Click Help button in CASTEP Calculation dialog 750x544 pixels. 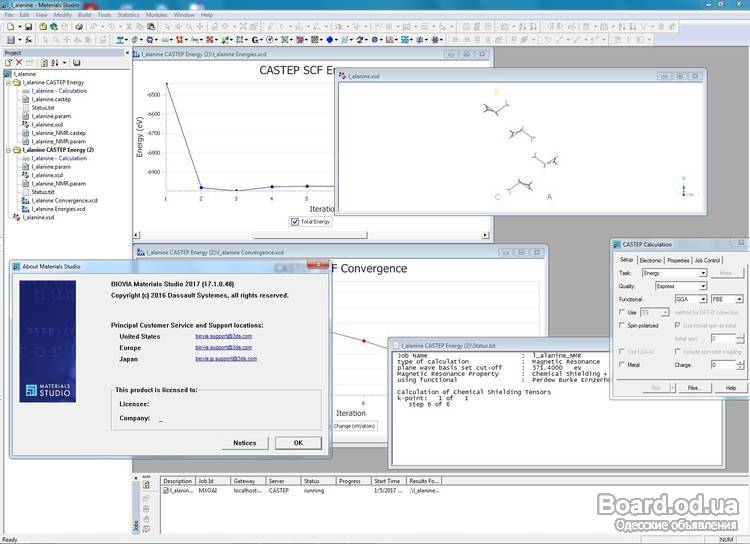pyautogui.click(x=730, y=388)
